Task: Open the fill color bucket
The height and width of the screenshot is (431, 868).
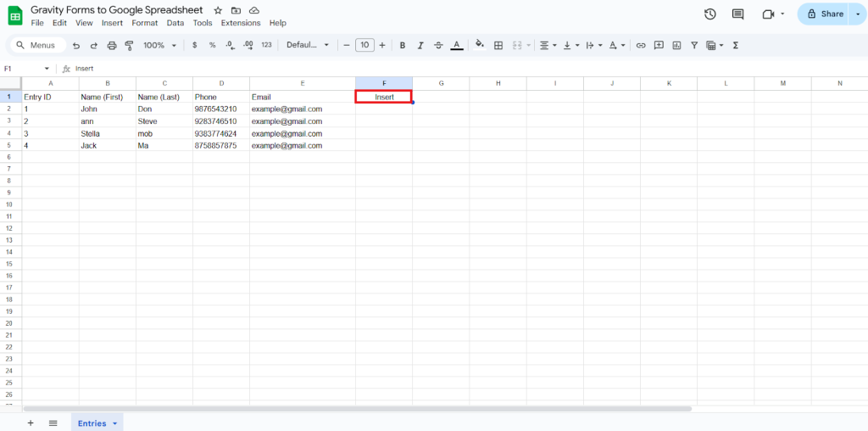Action: coord(480,45)
